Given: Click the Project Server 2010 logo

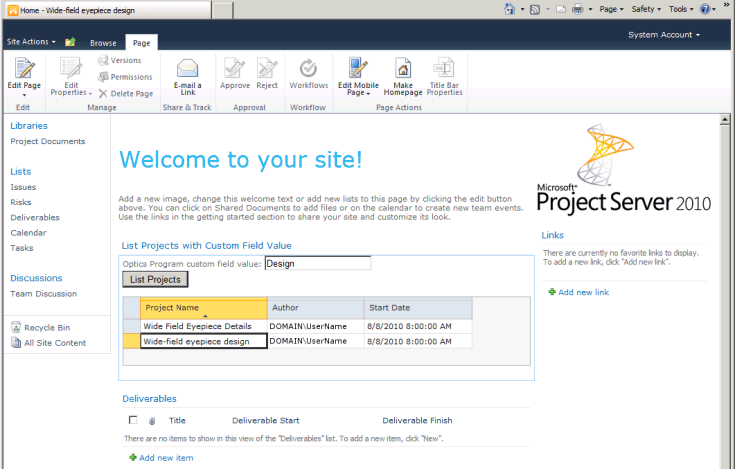Looking at the screenshot, I should 623,169.
